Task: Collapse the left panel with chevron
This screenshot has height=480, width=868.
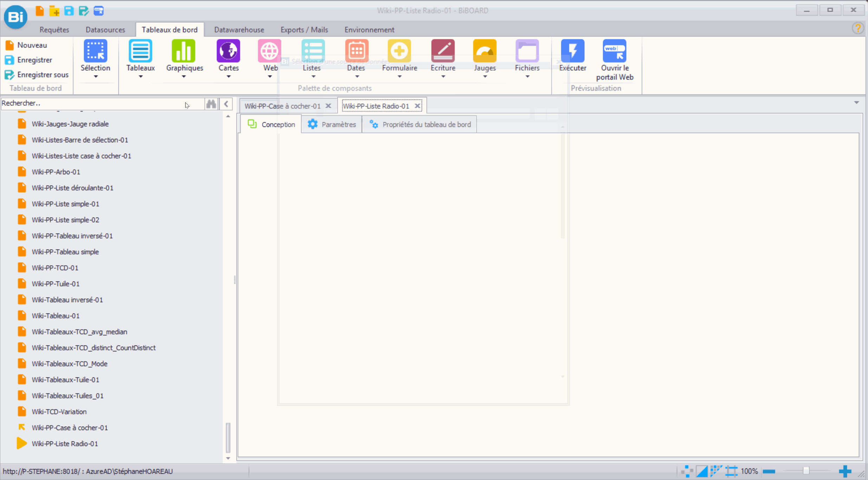Action: tap(226, 104)
